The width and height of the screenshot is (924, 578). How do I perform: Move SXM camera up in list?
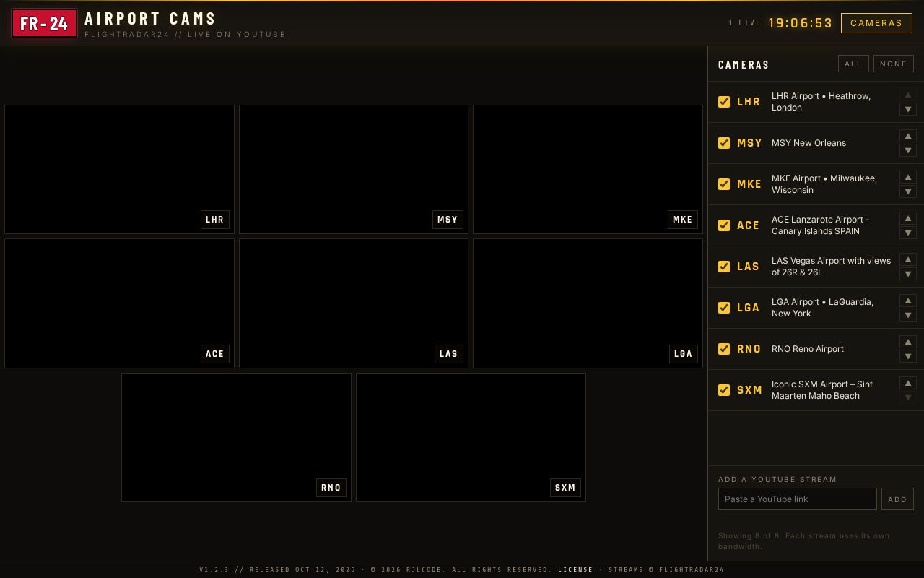coord(908,383)
